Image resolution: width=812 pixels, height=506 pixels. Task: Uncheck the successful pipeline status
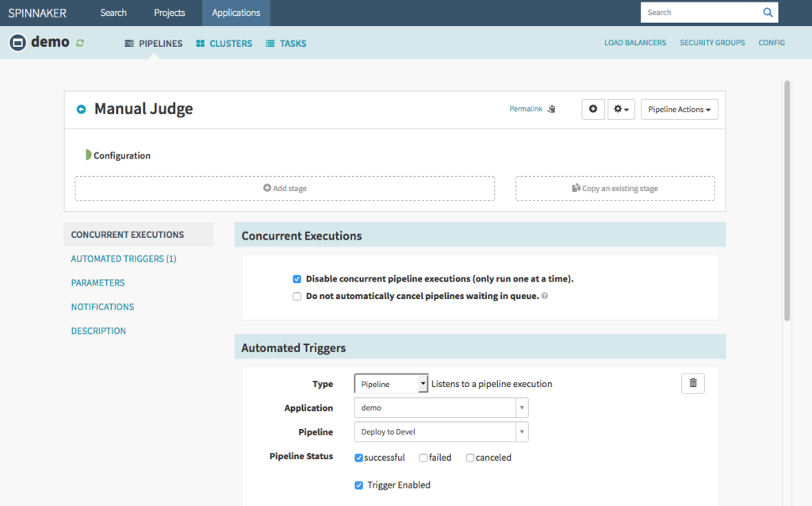[x=358, y=458]
